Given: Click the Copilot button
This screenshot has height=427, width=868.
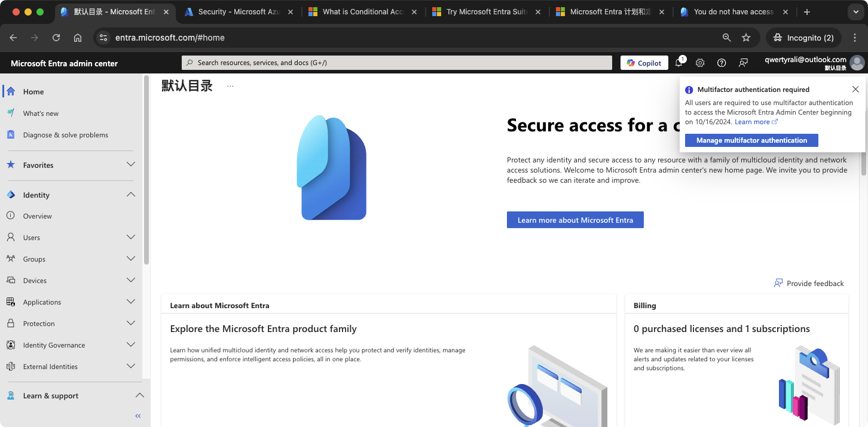Looking at the screenshot, I should coord(644,63).
